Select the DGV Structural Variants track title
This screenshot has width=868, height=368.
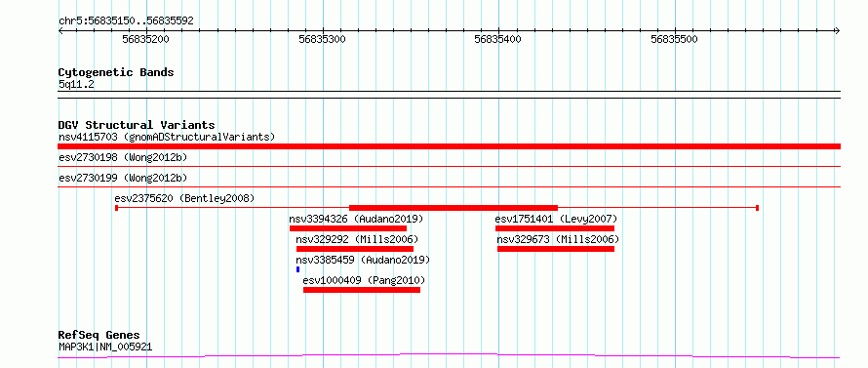point(137,125)
